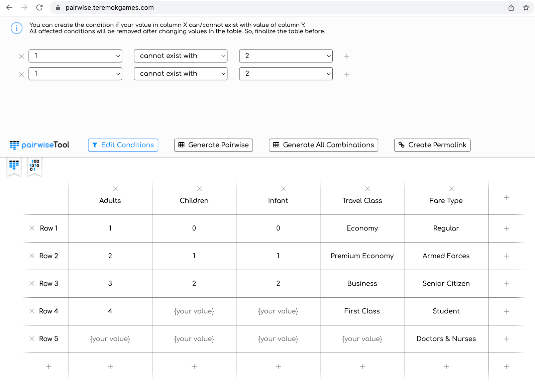Select the Fare Type column header
The width and height of the screenshot is (535, 392).
pos(446,201)
